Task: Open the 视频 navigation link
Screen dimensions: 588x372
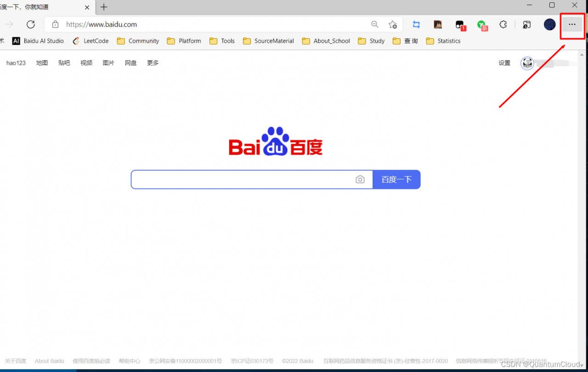Action: pyautogui.click(x=86, y=63)
